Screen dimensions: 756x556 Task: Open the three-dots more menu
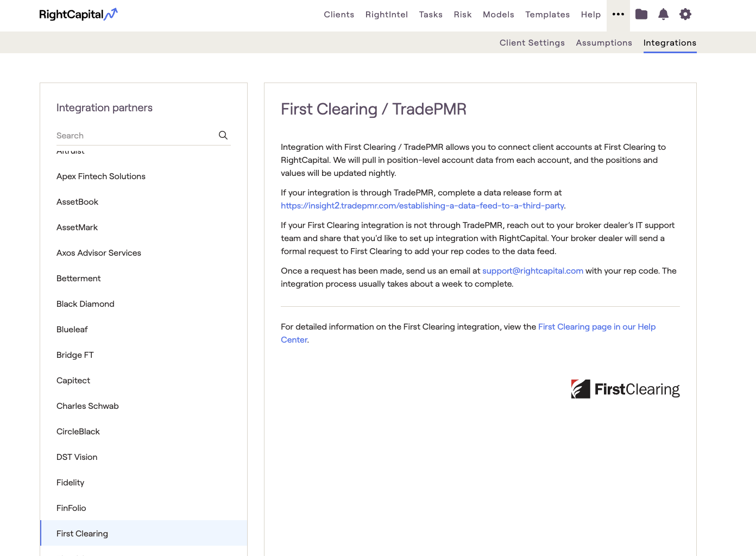coord(618,15)
